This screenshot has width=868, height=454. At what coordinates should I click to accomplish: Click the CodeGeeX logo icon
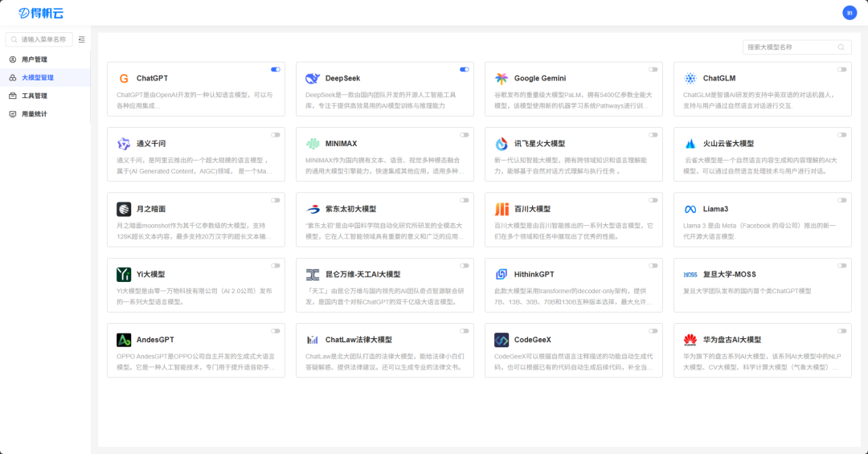coord(502,340)
